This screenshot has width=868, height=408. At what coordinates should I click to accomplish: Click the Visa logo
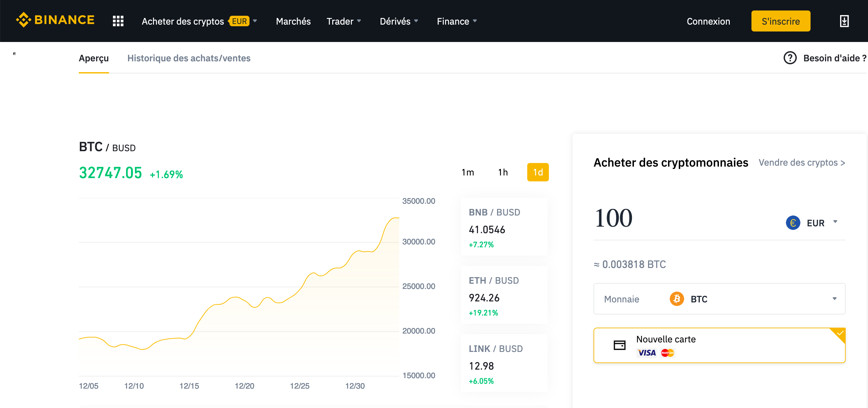647,353
